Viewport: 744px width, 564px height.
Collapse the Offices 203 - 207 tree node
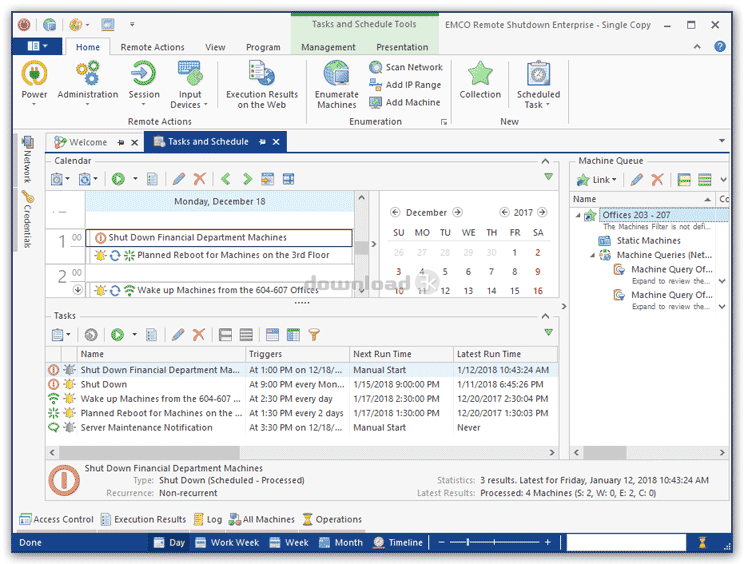(578, 215)
